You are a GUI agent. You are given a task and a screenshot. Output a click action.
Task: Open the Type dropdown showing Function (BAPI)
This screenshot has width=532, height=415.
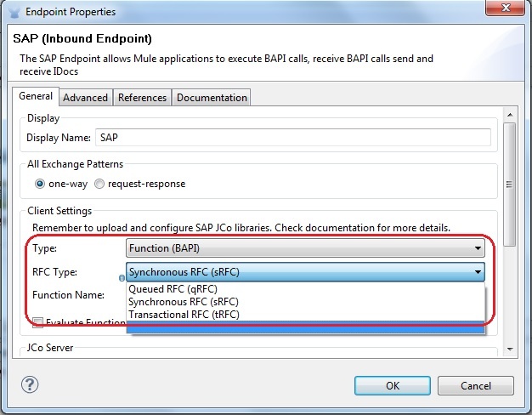pos(306,249)
